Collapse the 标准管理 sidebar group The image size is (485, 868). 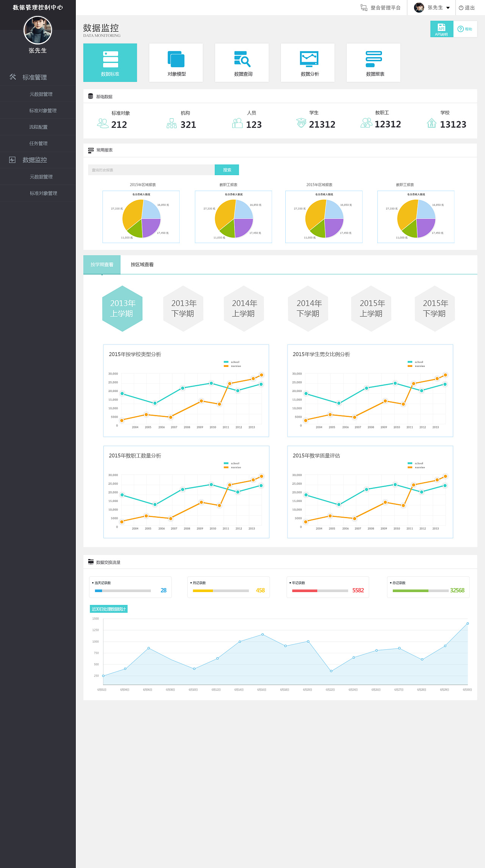(x=38, y=77)
